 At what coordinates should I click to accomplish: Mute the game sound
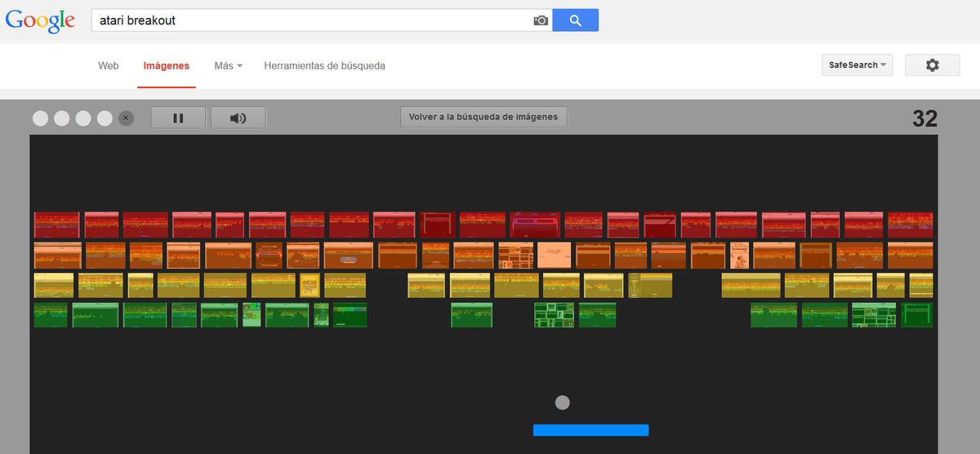point(238,118)
